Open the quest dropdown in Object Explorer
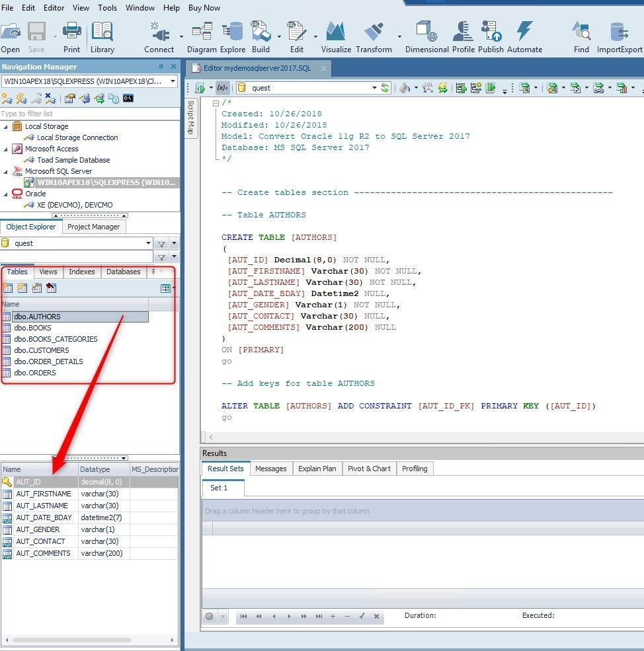Viewport: 644px width, 651px height. (148, 243)
